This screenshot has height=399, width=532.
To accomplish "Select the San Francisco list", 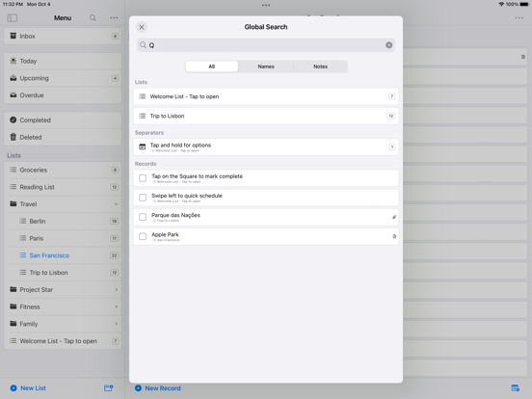I will [x=63, y=255].
